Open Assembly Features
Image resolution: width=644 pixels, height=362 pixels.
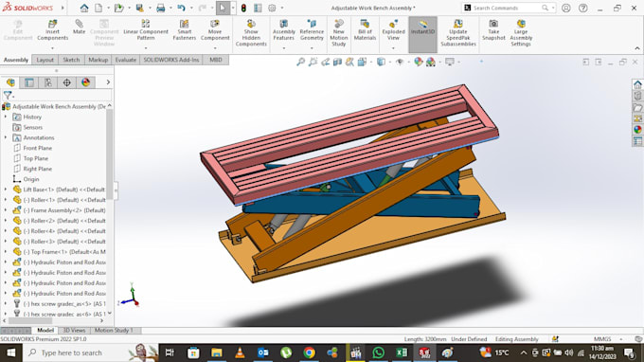[284, 30]
